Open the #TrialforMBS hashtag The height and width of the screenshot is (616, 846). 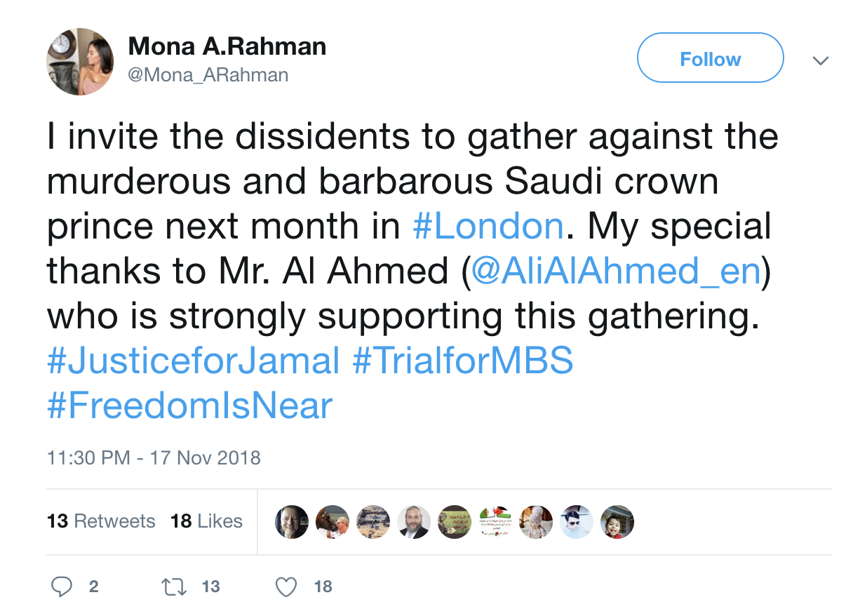point(463,361)
